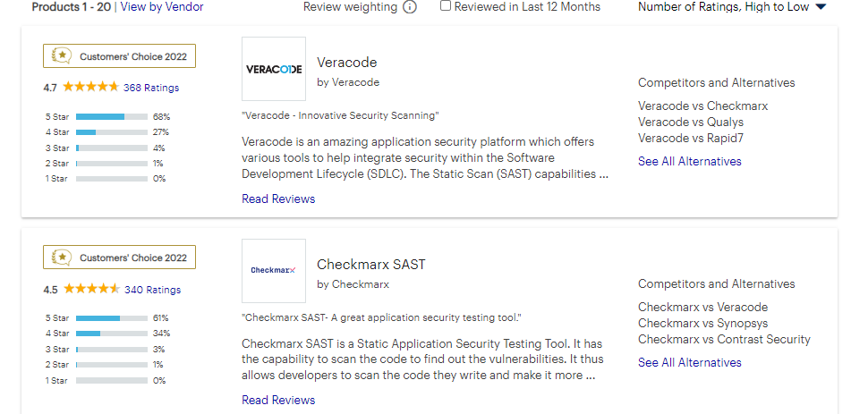Open the Checkmarx vs Synopsys comparison
The width and height of the screenshot is (868, 414).
pos(703,323)
